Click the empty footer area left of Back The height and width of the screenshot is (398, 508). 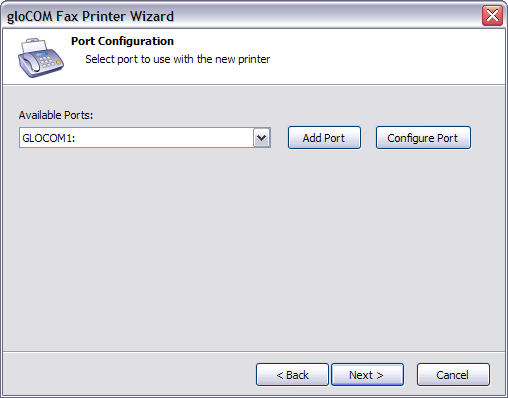(128, 375)
